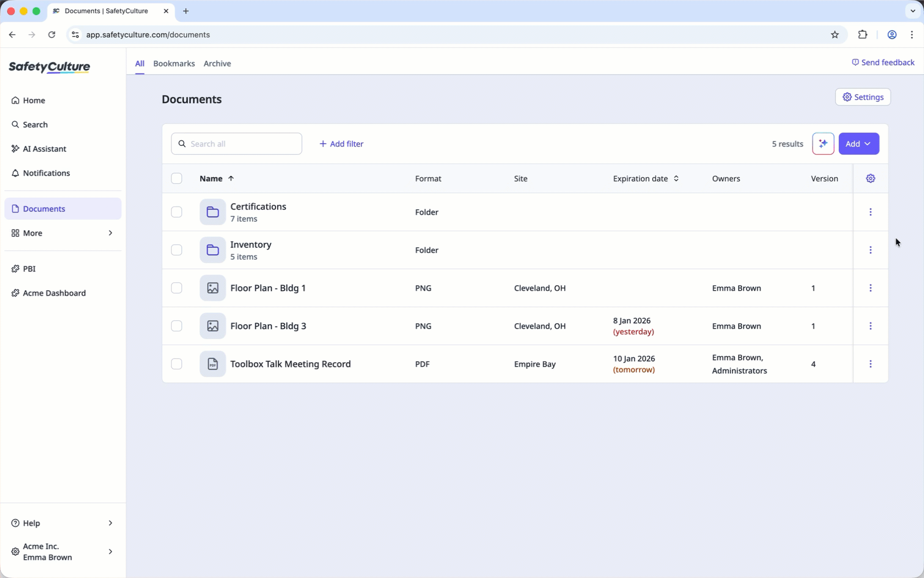Open the Add dropdown button

tap(859, 144)
